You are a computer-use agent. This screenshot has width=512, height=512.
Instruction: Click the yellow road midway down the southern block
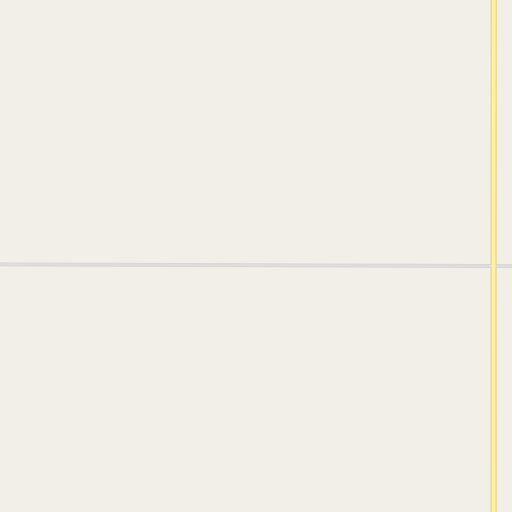coord(494,390)
